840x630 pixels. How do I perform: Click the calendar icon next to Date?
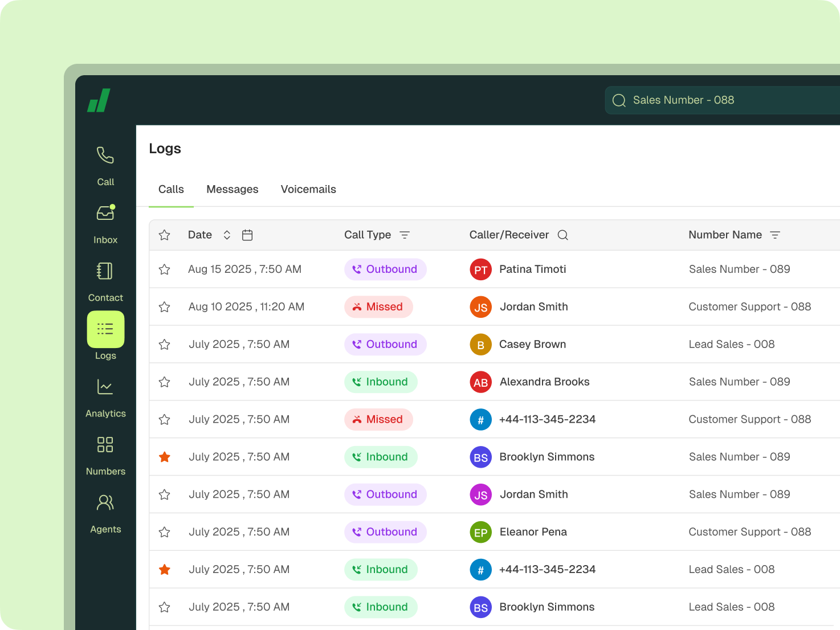pos(247,234)
